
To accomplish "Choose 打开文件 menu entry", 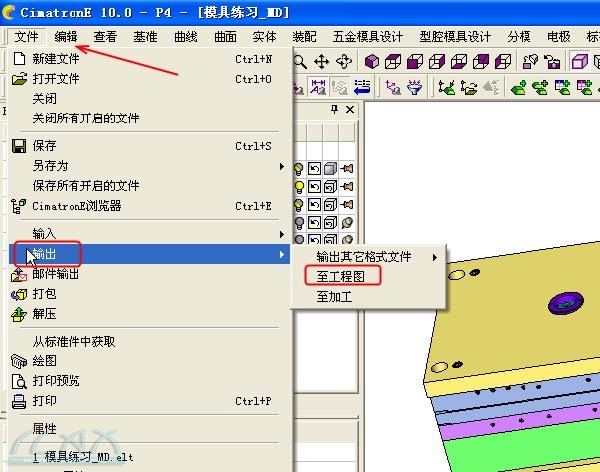I will (150, 79).
